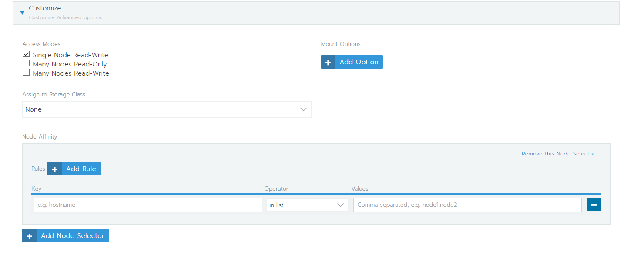Enable Many Nodes Read-Write access mode
This screenshot has width=644, height=258.
[26, 72]
